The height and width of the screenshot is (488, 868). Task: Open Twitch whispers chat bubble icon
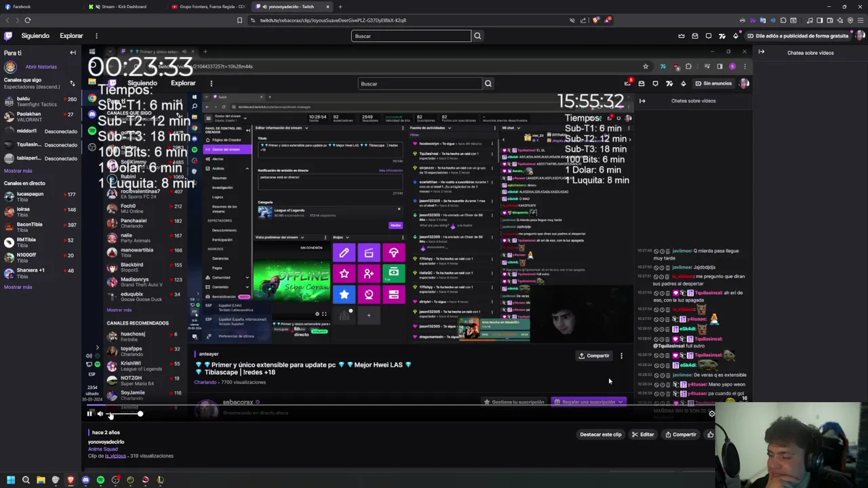pos(708,36)
